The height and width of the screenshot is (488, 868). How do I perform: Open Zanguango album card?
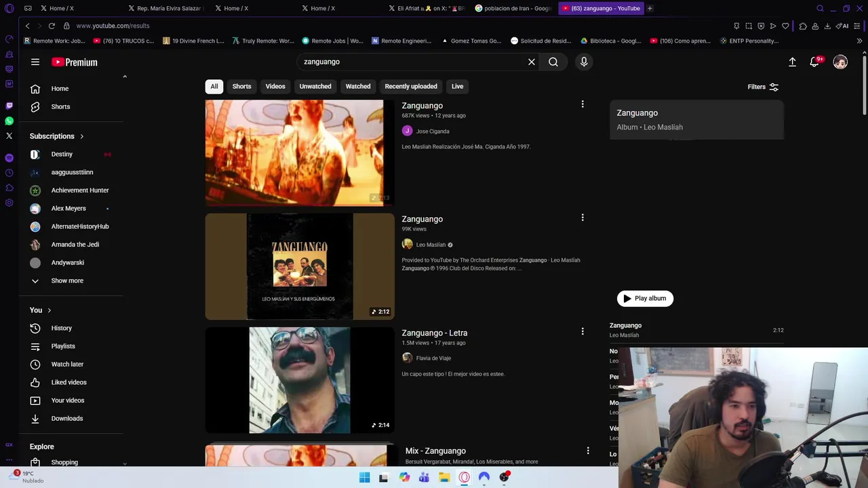coord(696,120)
